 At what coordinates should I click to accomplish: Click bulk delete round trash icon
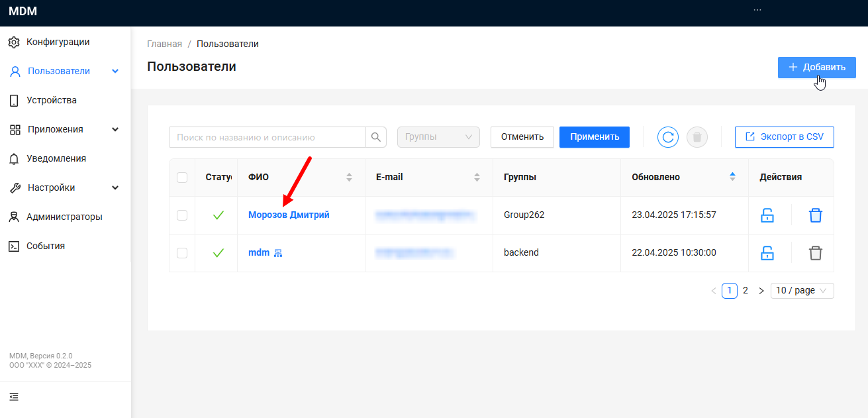(x=697, y=137)
